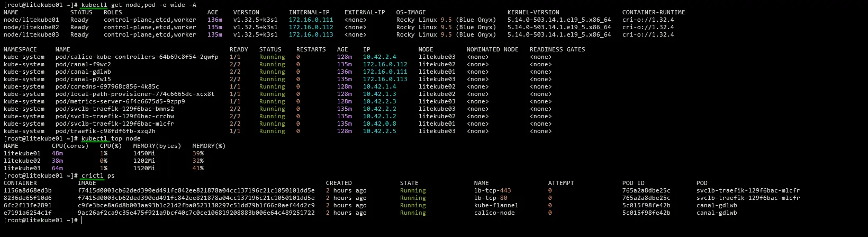The image size is (868, 237).
Task: Click the 'kubectl get node,pod -o wide -A' command
Action: pyautogui.click(x=139, y=5)
